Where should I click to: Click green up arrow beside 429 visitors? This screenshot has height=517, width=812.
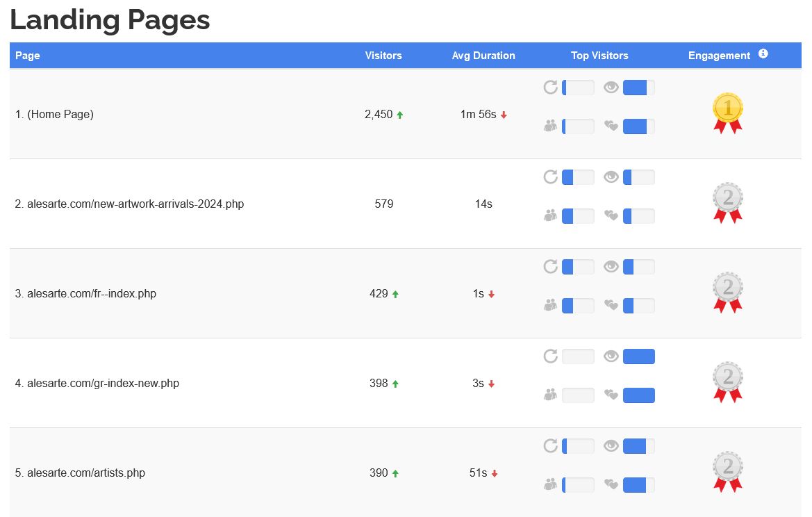pyautogui.click(x=395, y=294)
